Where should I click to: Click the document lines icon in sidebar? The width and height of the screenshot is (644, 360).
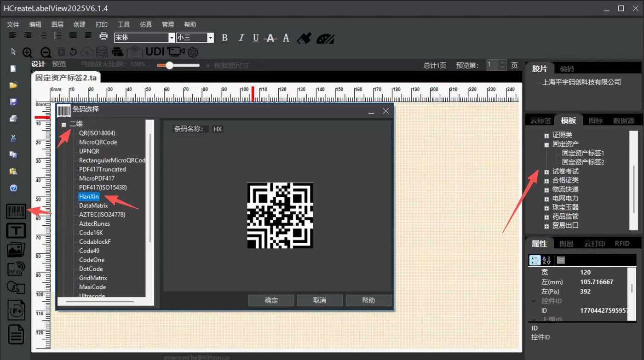(16, 334)
